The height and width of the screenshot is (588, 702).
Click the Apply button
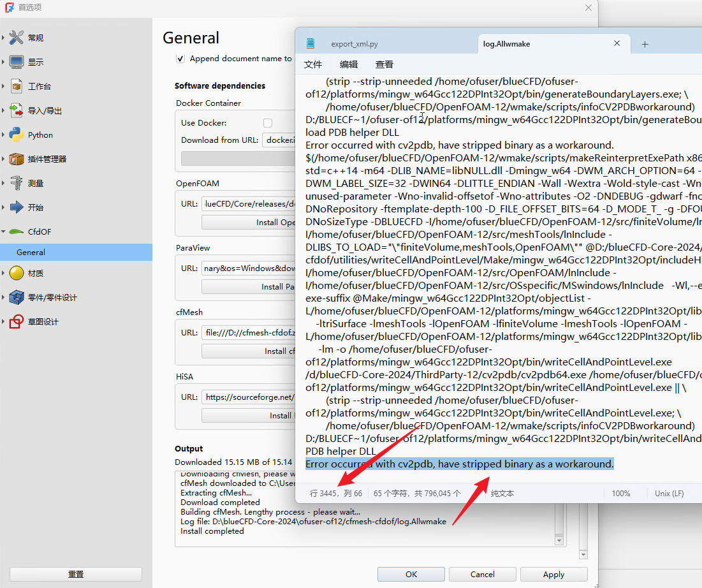click(554, 575)
